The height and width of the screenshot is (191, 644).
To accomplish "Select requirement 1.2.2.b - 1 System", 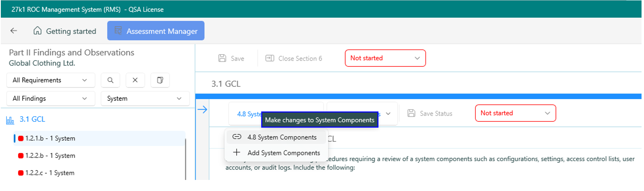I will tap(50, 156).
